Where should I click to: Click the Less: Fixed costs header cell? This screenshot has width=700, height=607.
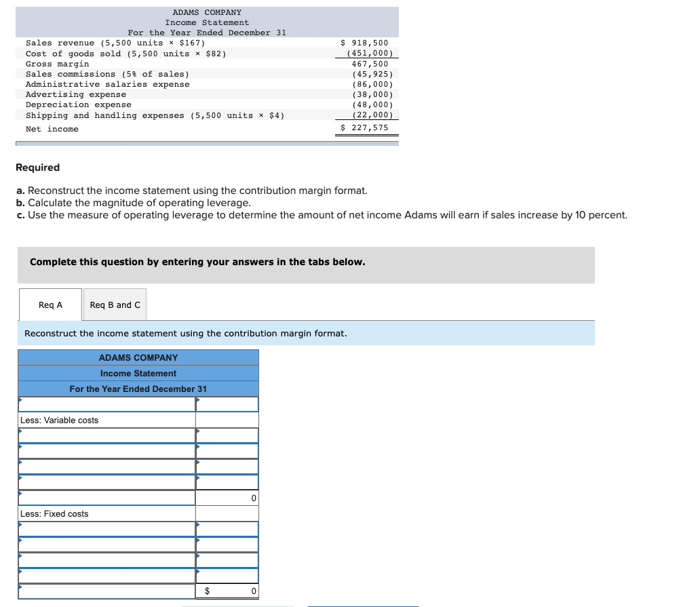pos(105,513)
